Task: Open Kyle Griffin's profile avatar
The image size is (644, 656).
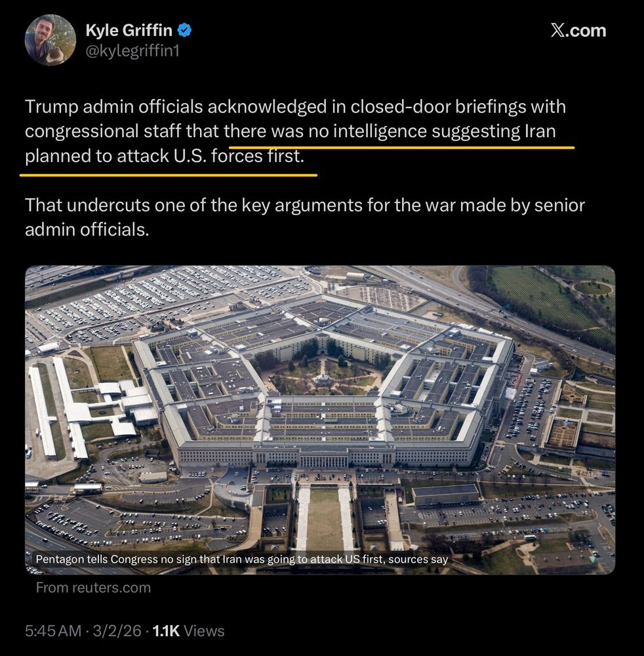Action: pyautogui.click(x=50, y=40)
